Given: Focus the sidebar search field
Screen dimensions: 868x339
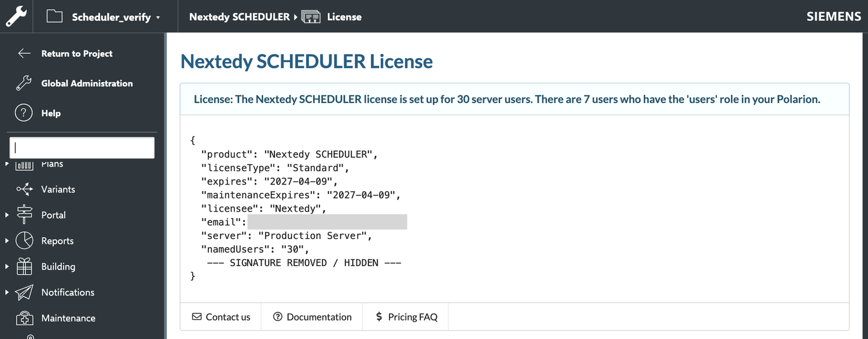Looking at the screenshot, I should (x=82, y=148).
